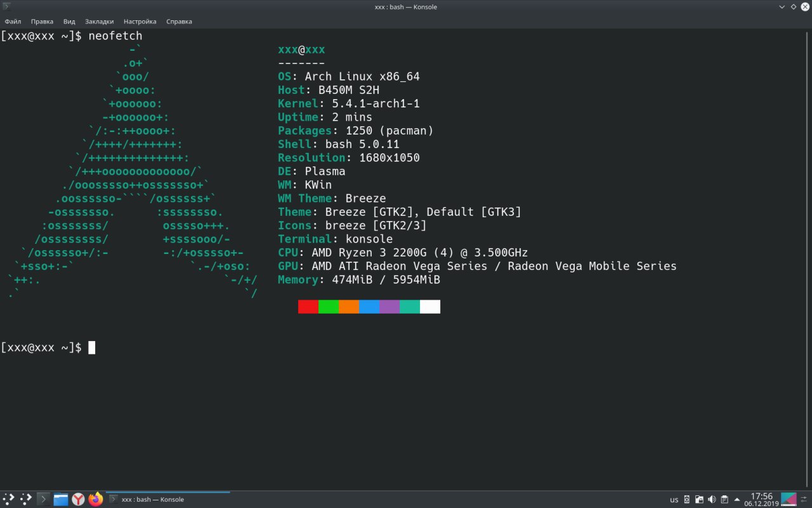
Task: Open the Vaults lock-folder tray icon
Action: (x=699, y=500)
